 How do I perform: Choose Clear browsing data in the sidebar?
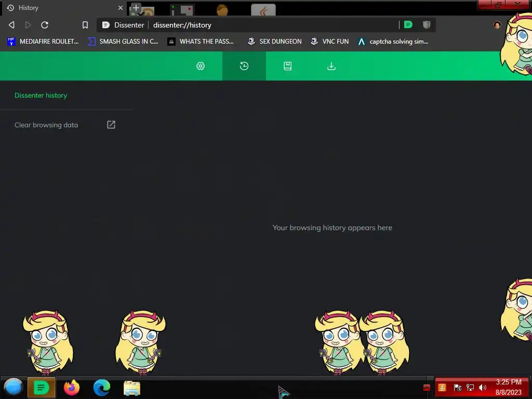pos(46,125)
